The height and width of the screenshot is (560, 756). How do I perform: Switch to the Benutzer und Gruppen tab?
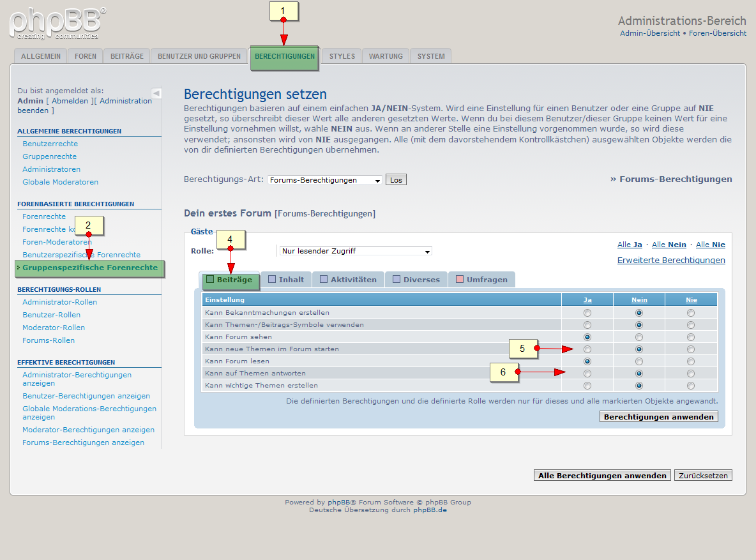tap(199, 56)
